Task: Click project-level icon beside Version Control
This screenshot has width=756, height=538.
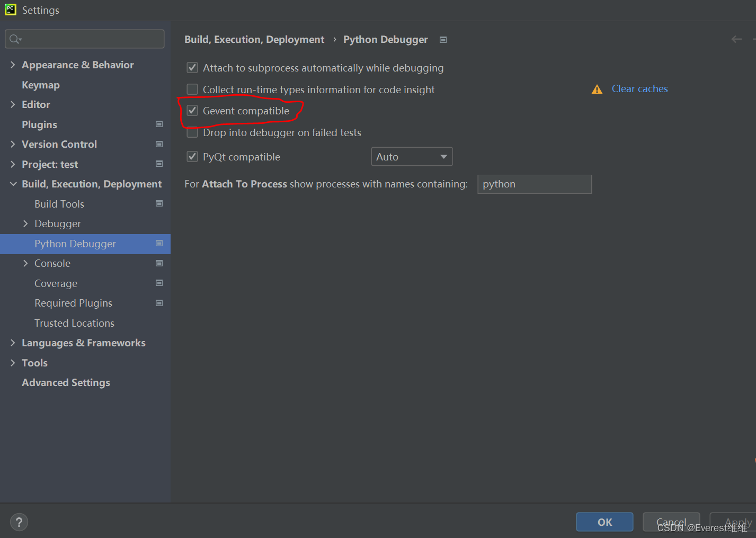Action: click(159, 144)
